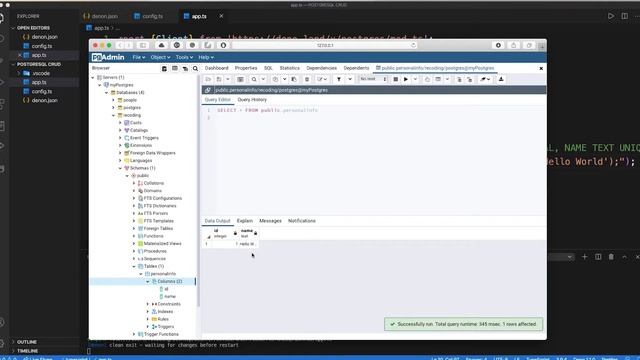The width and height of the screenshot is (640, 360).
Task: Click the Save Data Changes icon
Action: (x=240, y=79)
